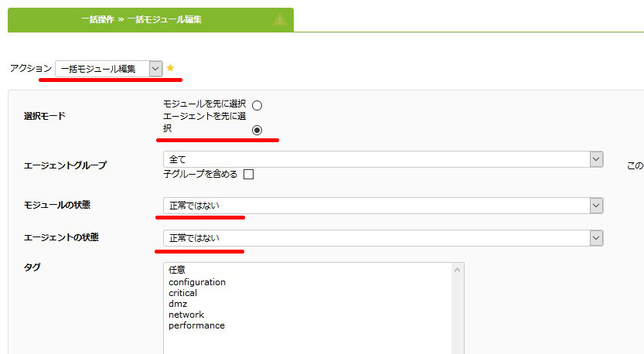The width and height of the screenshot is (644, 354).
Task: Choose the critical tag
Action: coord(182,293)
